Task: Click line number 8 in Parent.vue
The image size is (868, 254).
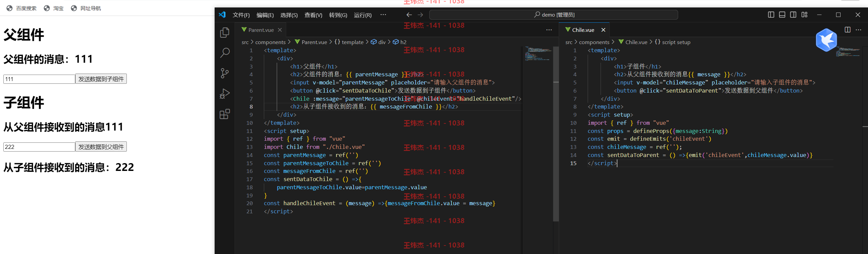Action: (x=251, y=106)
